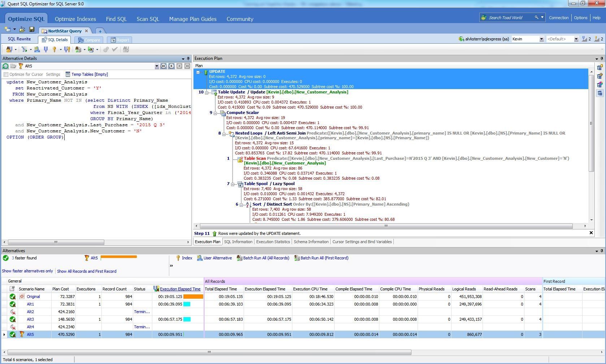This screenshot has width=606, height=364.
Task: Click the optimize SQL toolbar icon
Action: pos(9,49)
